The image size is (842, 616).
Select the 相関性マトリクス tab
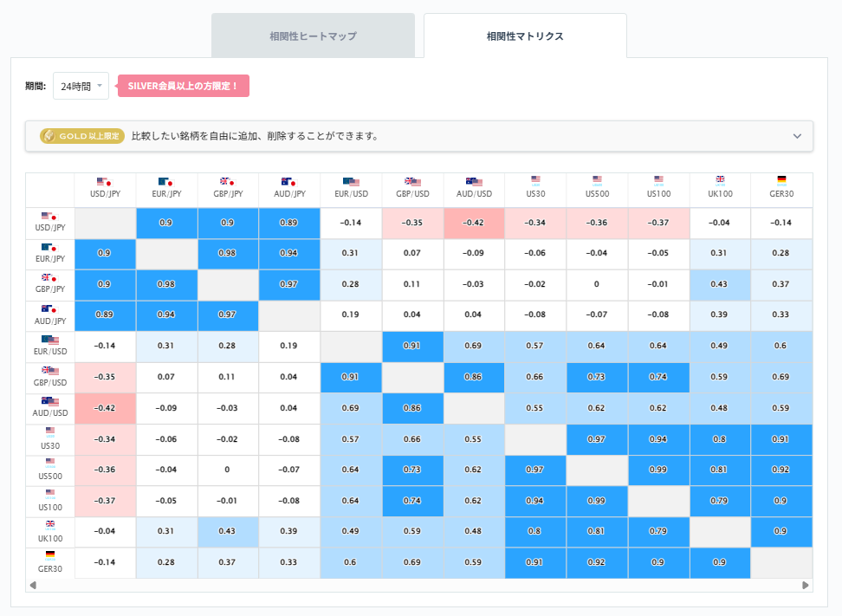525,35
